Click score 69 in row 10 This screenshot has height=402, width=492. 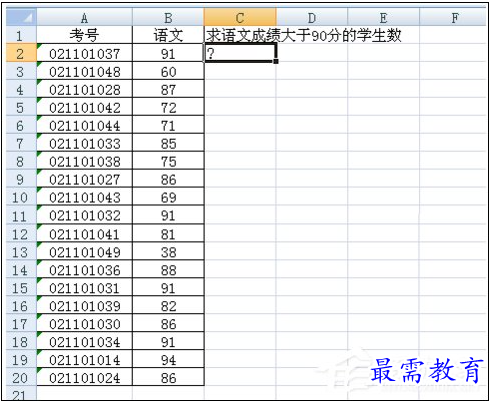(x=168, y=197)
